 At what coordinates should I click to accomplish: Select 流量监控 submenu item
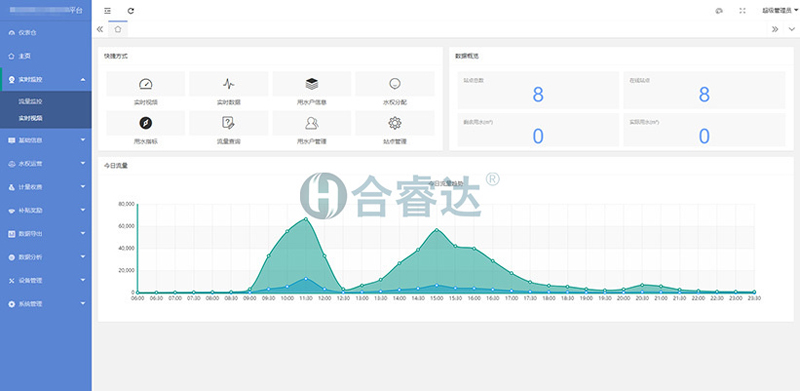pyautogui.click(x=31, y=102)
